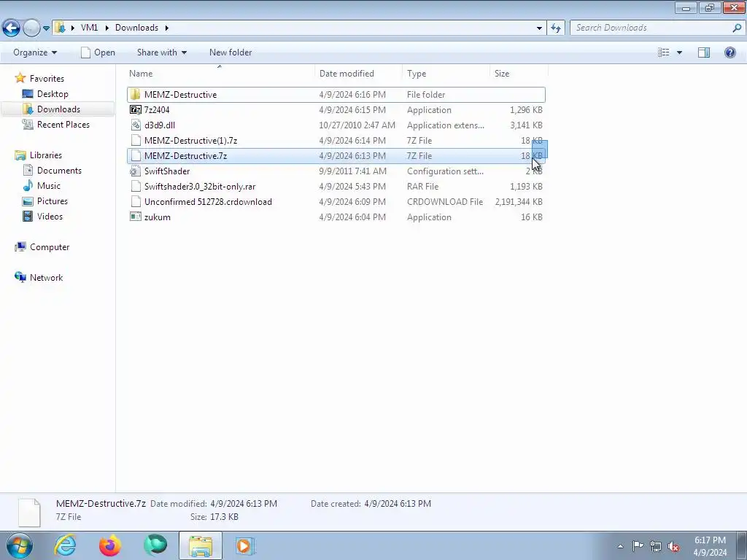Screen dimensions: 747x560
Task: Toggle the preview pane
Action: point(704,52)
